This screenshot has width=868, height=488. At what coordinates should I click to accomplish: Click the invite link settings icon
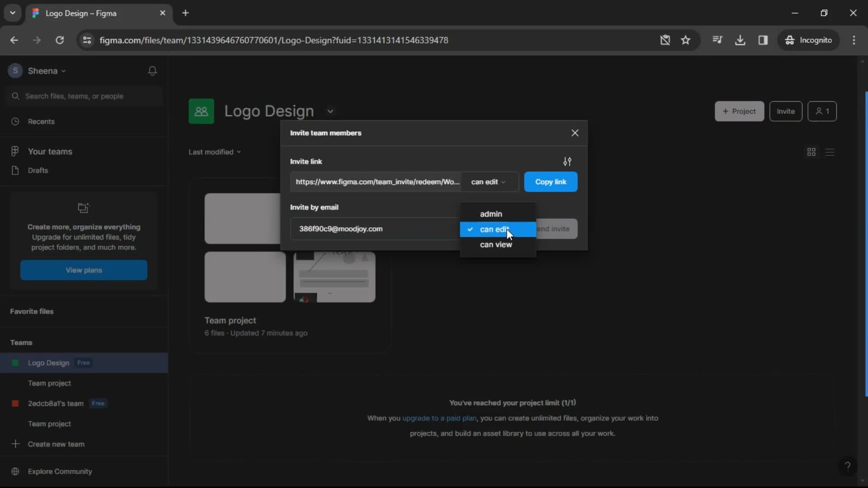[567, 161]
